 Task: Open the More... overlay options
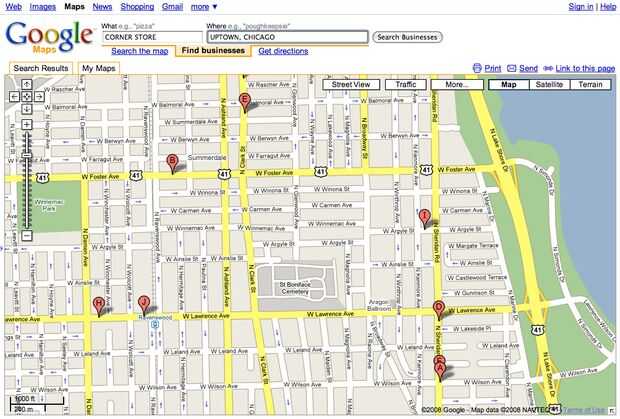[457, 85]
